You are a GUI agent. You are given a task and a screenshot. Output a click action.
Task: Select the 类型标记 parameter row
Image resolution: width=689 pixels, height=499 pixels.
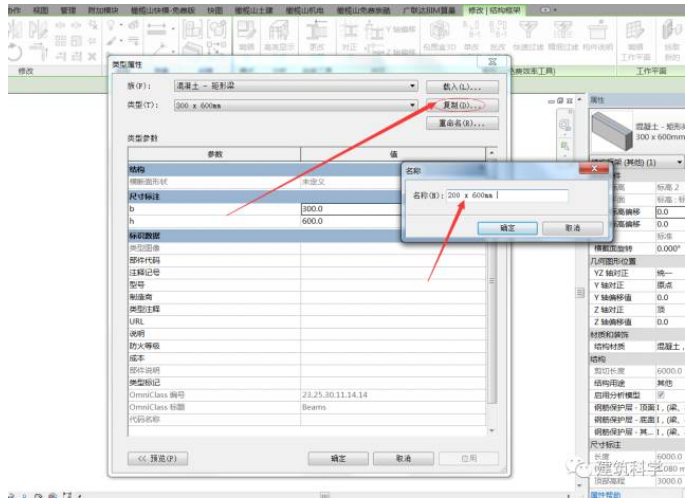point(307,383)
